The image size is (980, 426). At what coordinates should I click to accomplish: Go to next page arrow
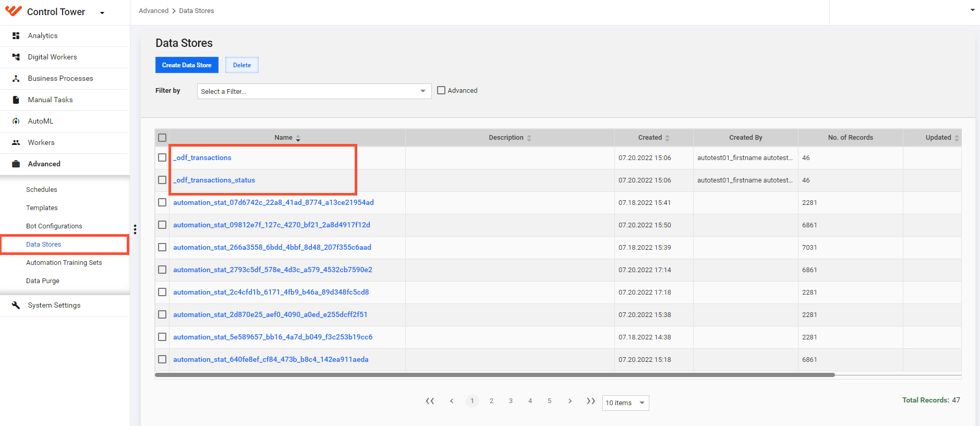click(570, 401)
